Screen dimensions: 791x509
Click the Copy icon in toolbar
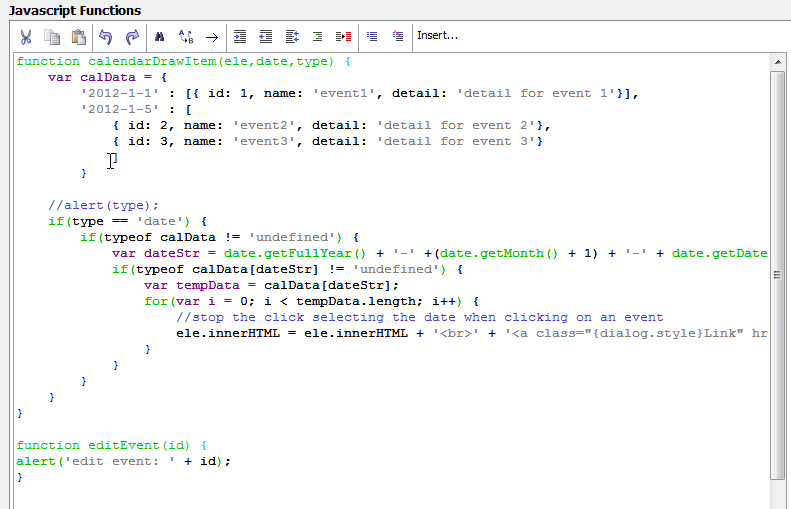click(52, 37)
